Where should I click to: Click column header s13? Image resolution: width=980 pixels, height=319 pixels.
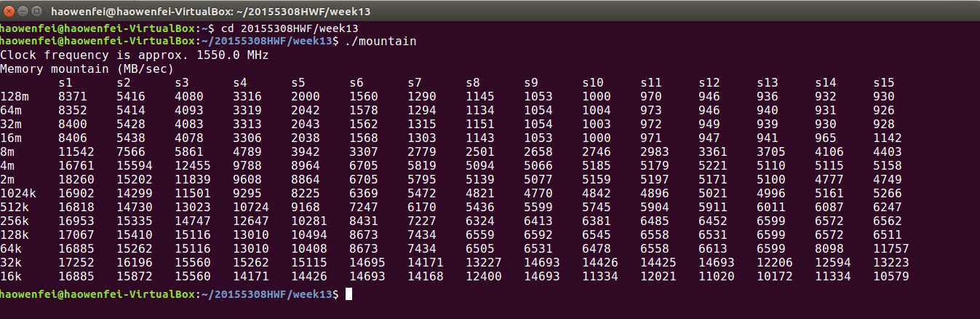(768, 83)
